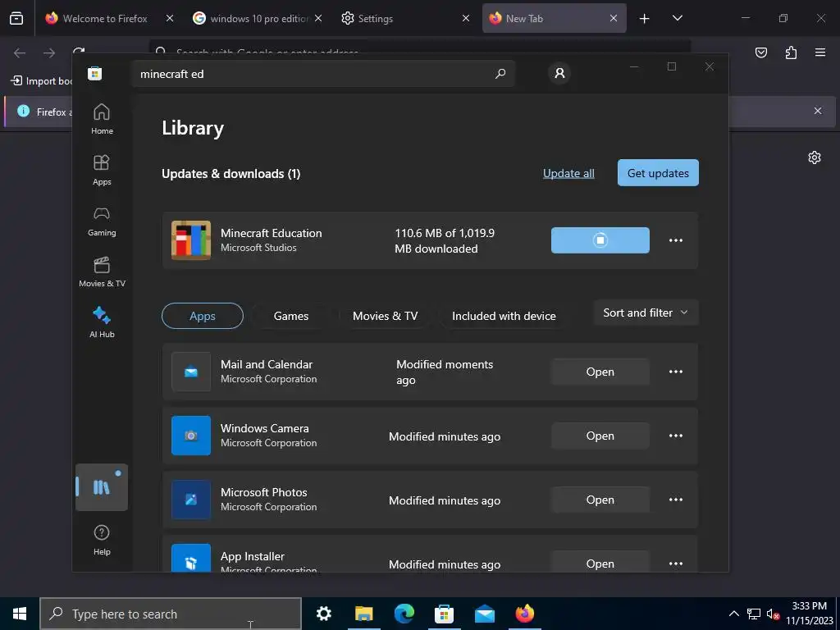Viewport: 840px width, 630px height.
Task: Click the Firefox forward arrow
Action: coord(49,52)
